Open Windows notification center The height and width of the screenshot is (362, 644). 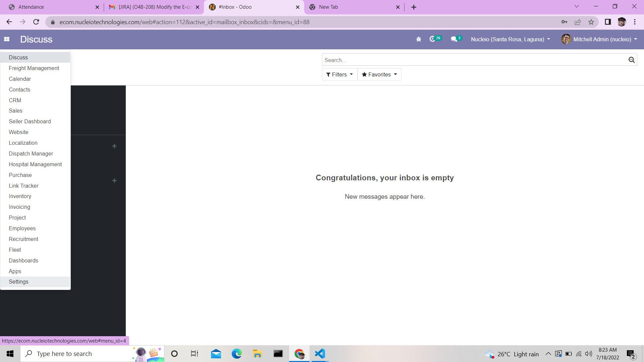point(631,354)
